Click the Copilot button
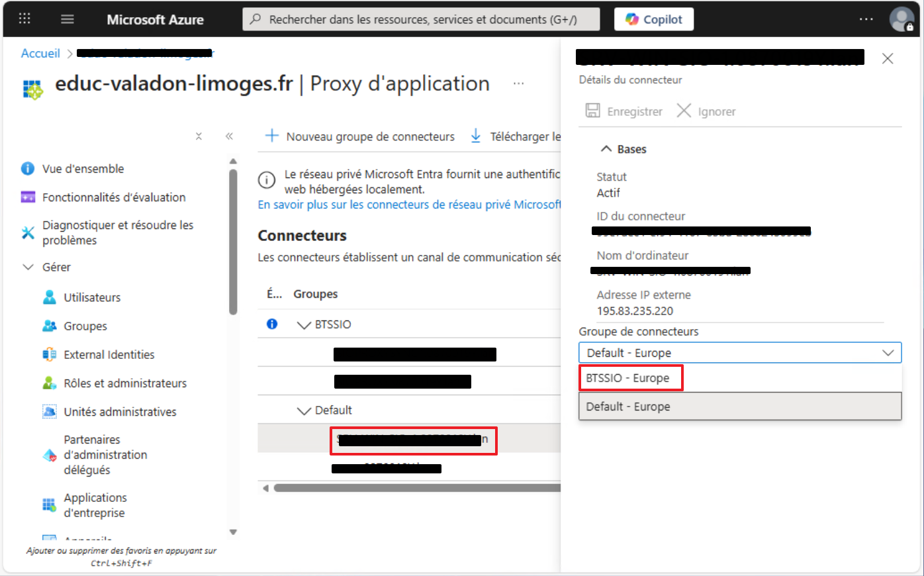Image resolution: width=924 pixels, height=576 pixels. coord(653,19)
